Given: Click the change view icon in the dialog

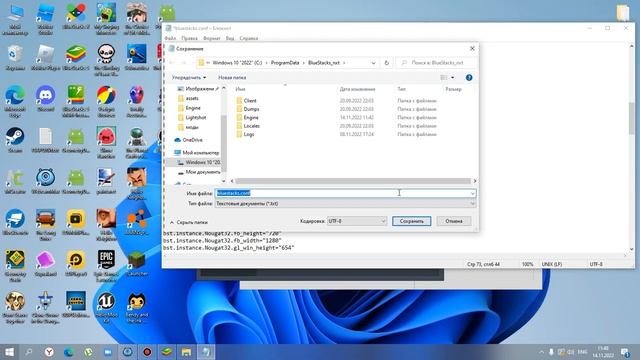Looking at the screenshot, I should [444, 77].
